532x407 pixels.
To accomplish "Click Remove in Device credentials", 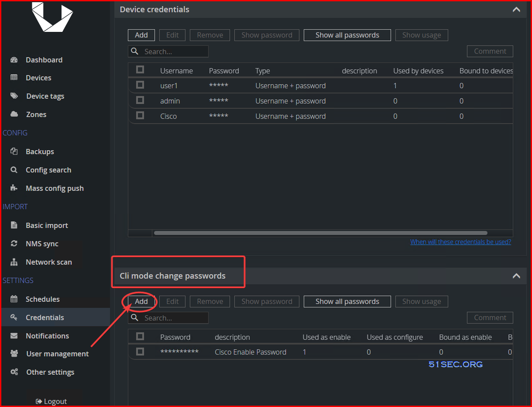I will coord(210,35).
